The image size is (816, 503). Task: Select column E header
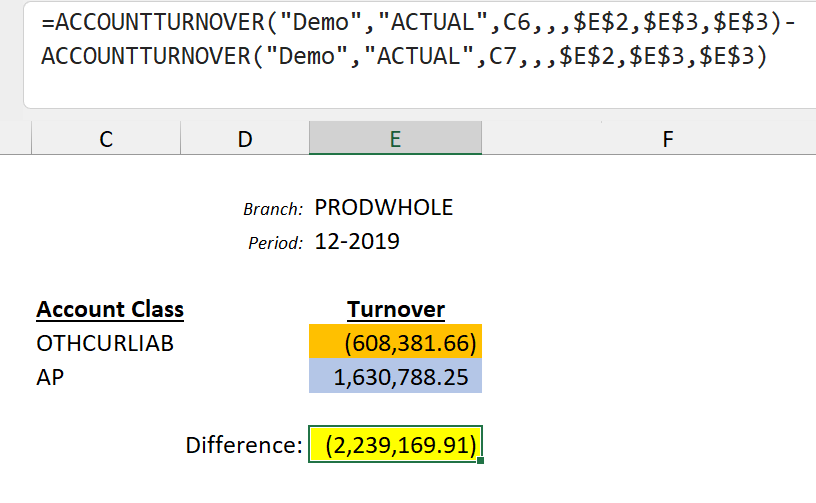396,138
